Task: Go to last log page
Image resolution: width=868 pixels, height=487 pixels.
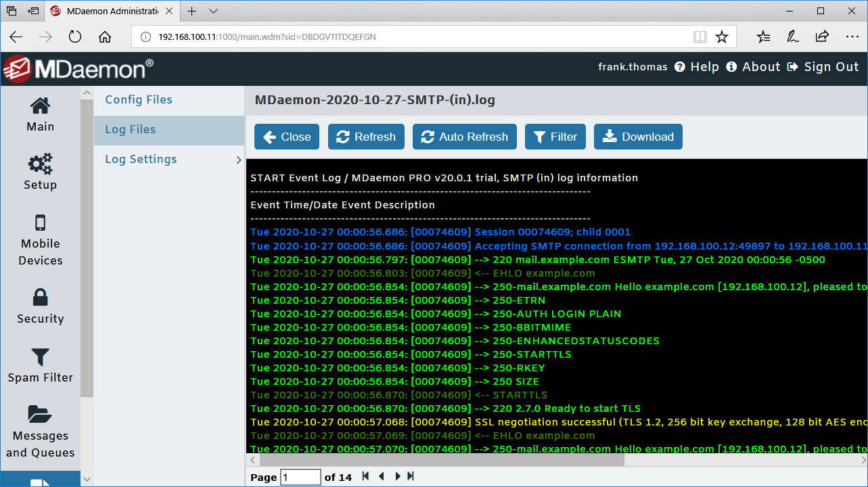Action: (410, 476)
